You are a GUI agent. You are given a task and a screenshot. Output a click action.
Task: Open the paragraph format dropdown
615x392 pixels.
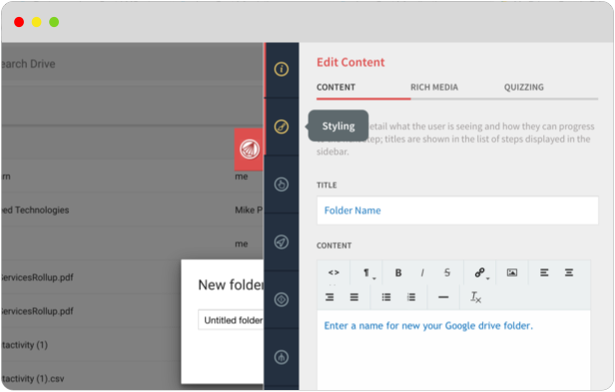367,273
